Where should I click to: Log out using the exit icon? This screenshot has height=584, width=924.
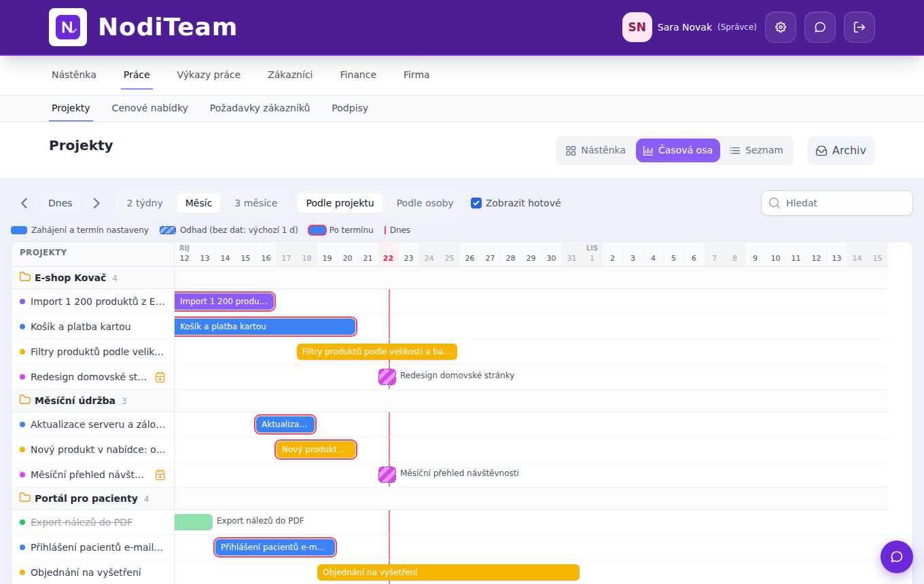tap(859, 27)
